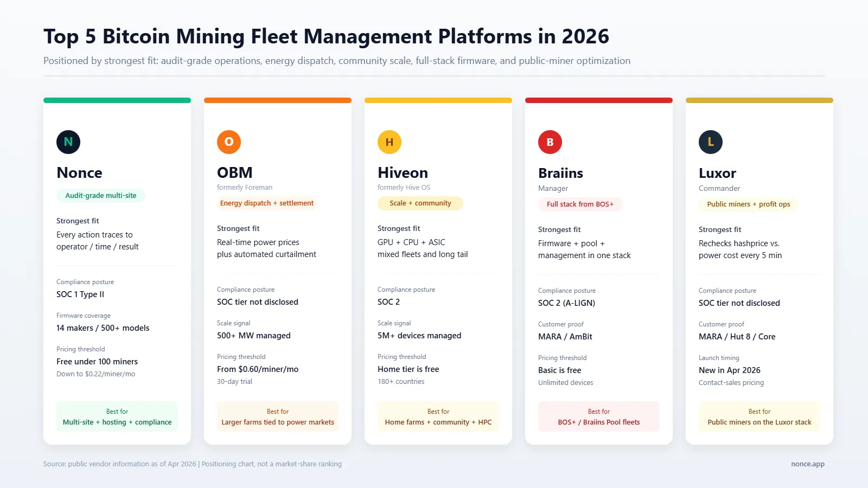Select the 'Scale + community' tag

coord(420,203)
